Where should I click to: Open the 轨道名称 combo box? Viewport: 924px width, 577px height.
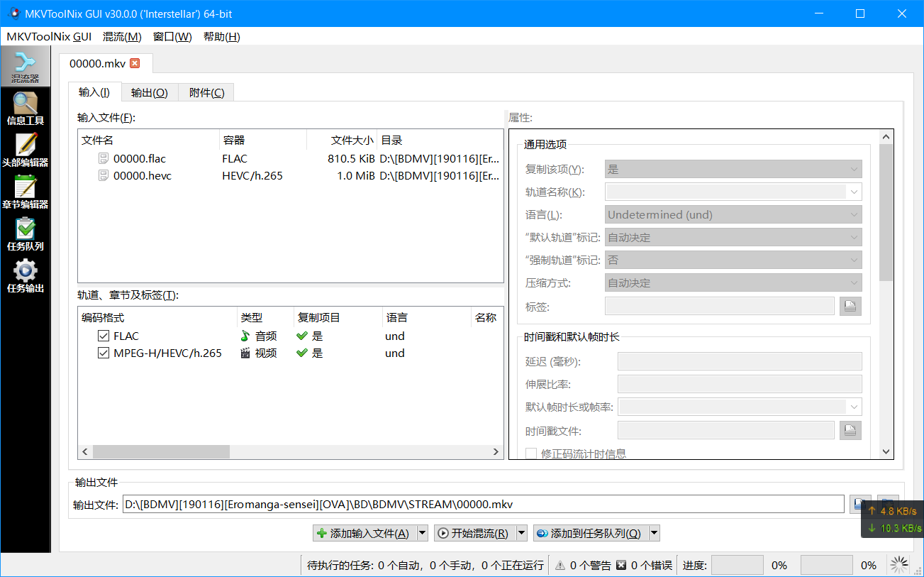click(733, 192)
